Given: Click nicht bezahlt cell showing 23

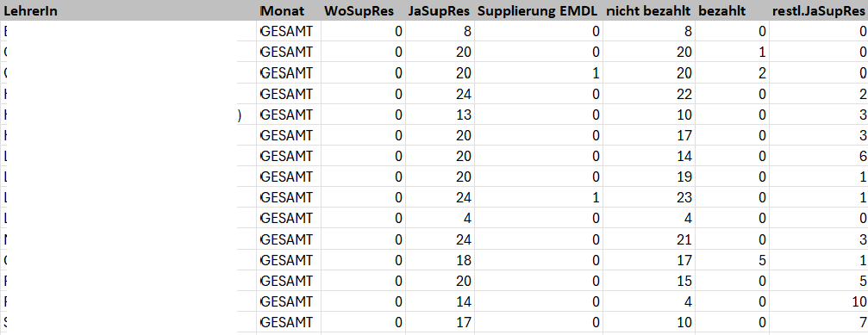Looking at the screenshot, I should (649, 197).
